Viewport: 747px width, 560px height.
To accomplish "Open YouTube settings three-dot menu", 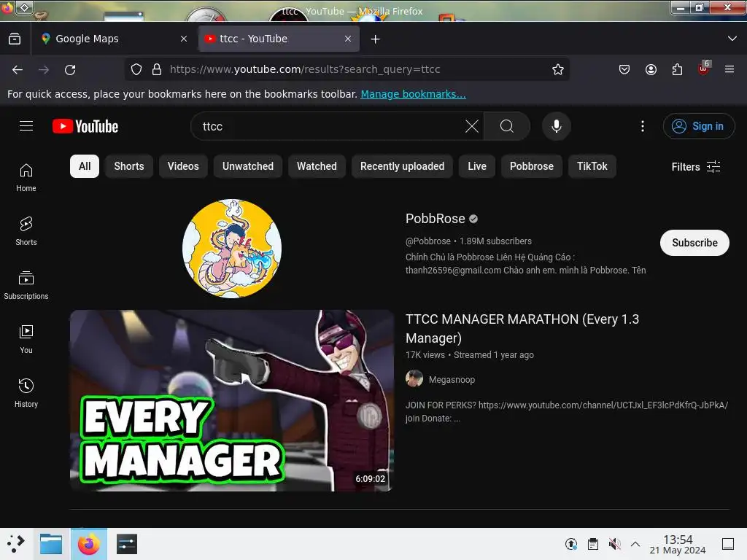I will [642, 126].
